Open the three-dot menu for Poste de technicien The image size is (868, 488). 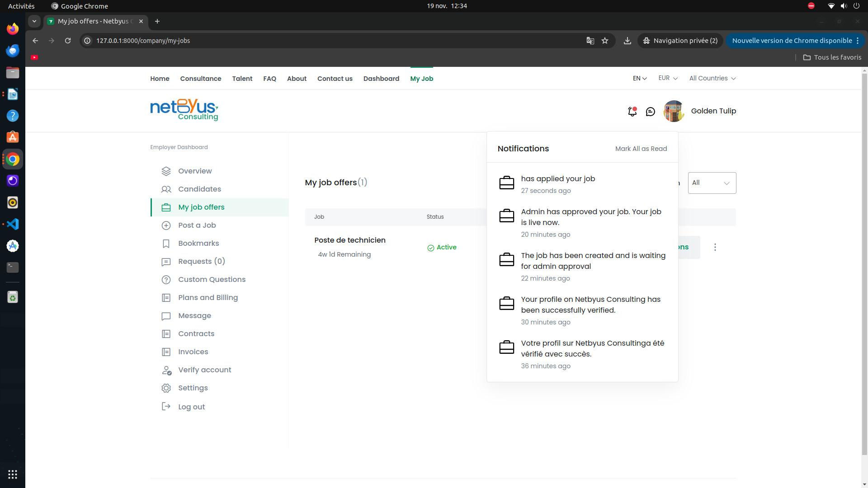click(x=715, y=247)
